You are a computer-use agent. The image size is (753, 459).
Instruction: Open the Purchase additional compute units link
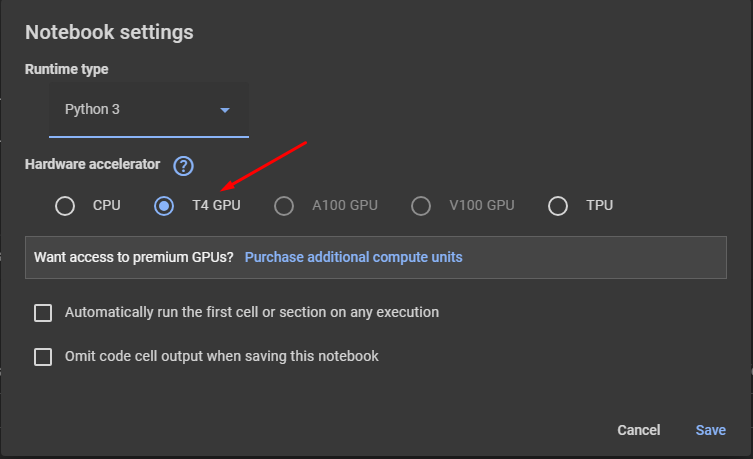coord(353,257)
